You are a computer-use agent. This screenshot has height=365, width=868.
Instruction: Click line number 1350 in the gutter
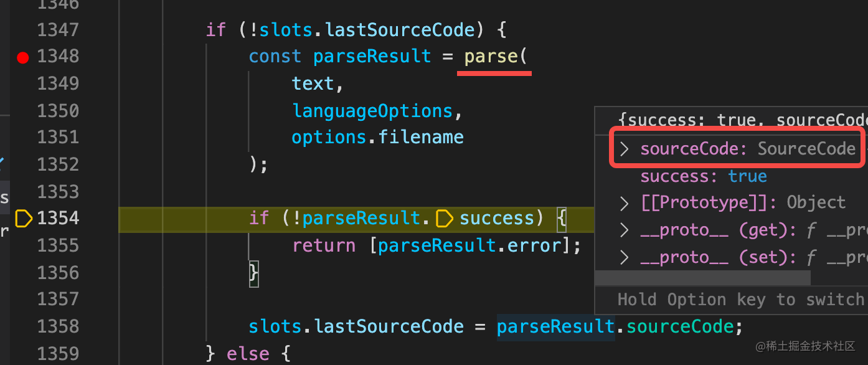click(58, 111)
